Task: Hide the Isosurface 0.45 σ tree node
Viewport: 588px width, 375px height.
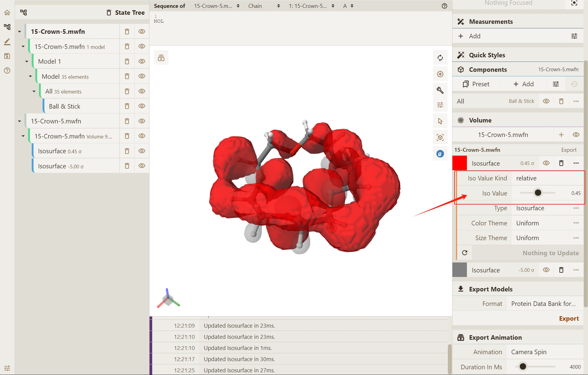Action: 142,151
